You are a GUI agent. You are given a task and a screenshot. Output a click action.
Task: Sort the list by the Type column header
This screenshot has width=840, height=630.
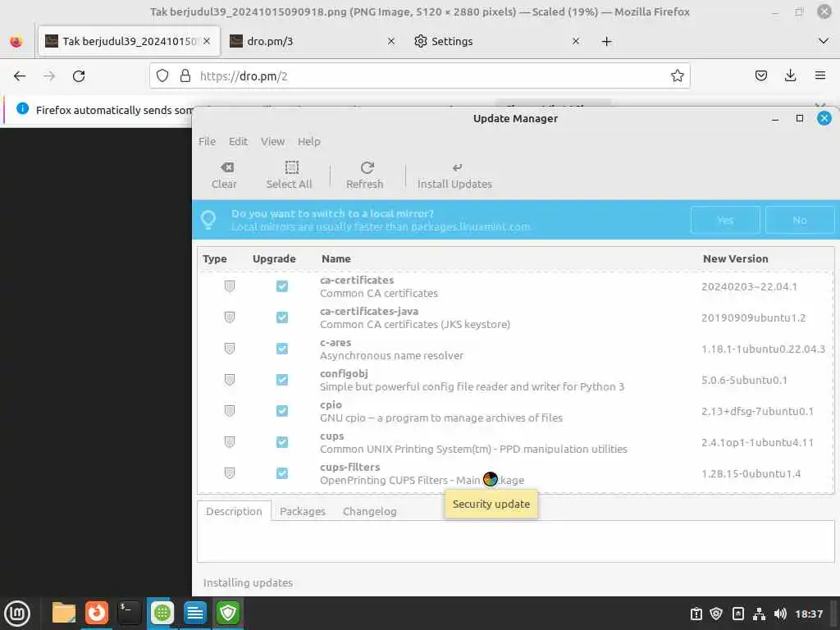tap(215, 258)
